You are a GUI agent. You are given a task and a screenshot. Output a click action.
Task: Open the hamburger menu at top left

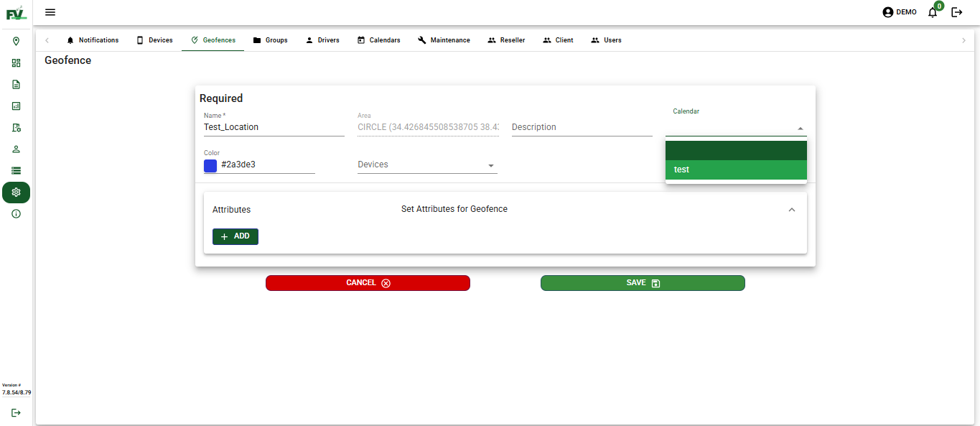50,12
